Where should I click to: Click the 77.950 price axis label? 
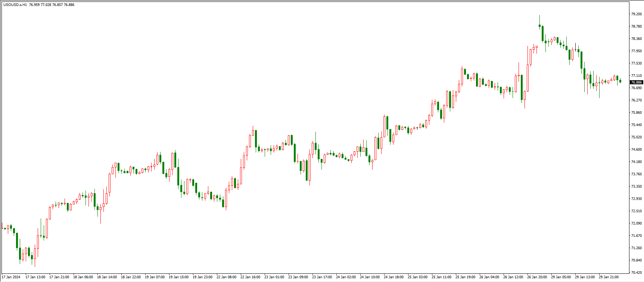tap(637, 51)
